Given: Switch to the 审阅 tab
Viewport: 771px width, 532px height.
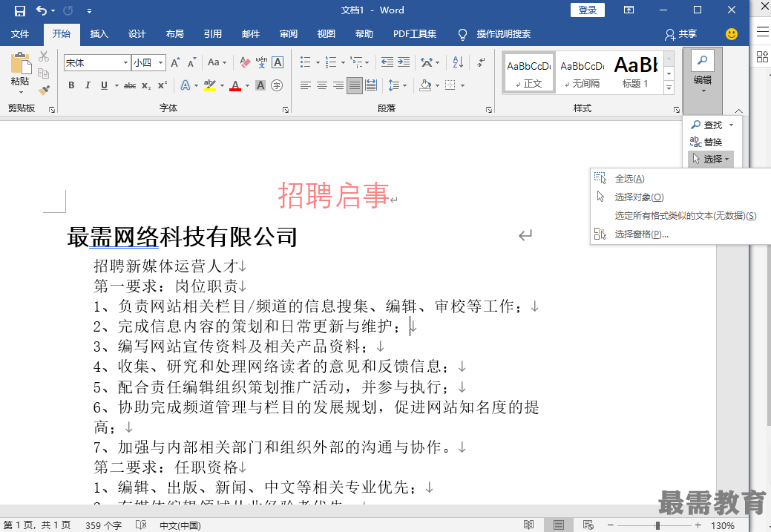Looking at the screenshot, I should 288,34.
